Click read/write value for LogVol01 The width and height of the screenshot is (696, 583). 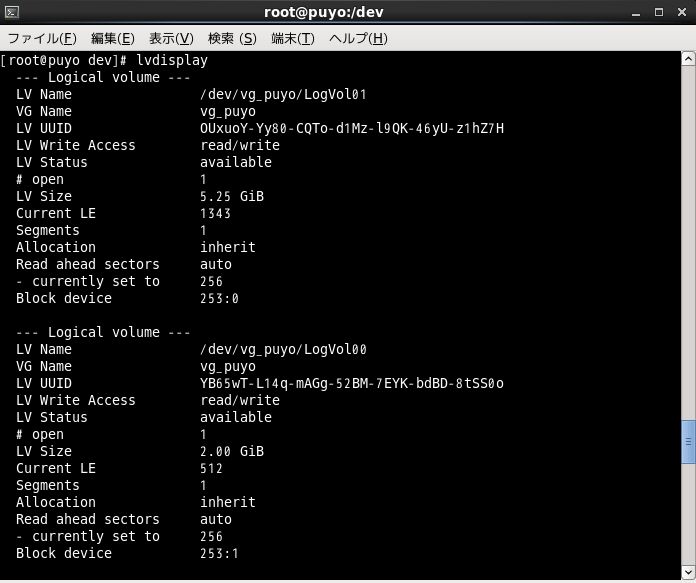click(240, 146)
